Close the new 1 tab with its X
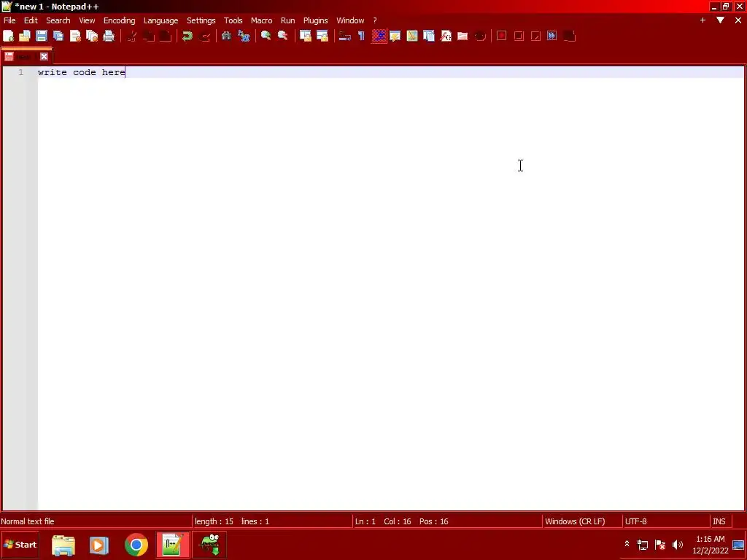Image resolution: width=747 pixels, height=560 pixels. (x=44, y=57)
